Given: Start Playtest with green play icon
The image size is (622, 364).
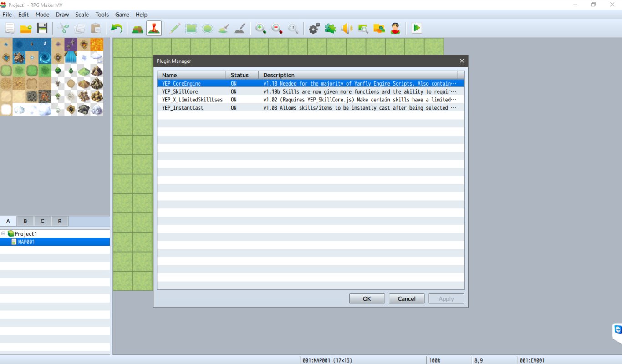Looking at the screenshot, I should pos(416,28).
